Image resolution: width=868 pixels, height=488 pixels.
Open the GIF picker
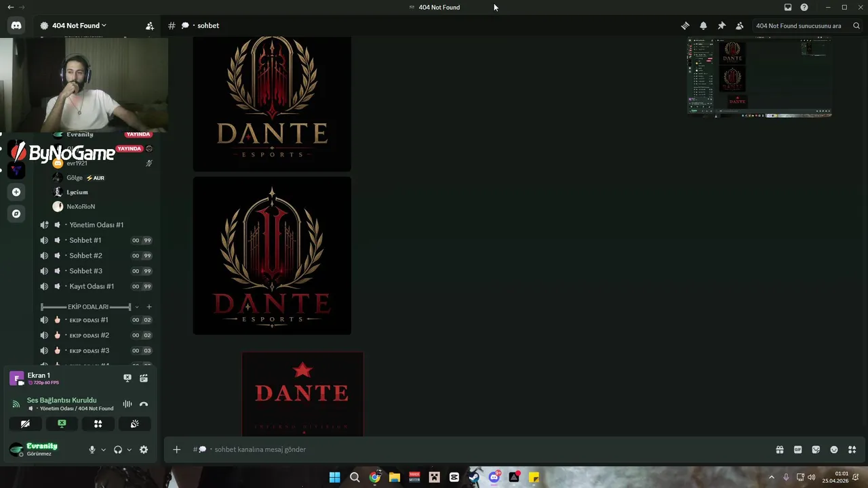798,449
